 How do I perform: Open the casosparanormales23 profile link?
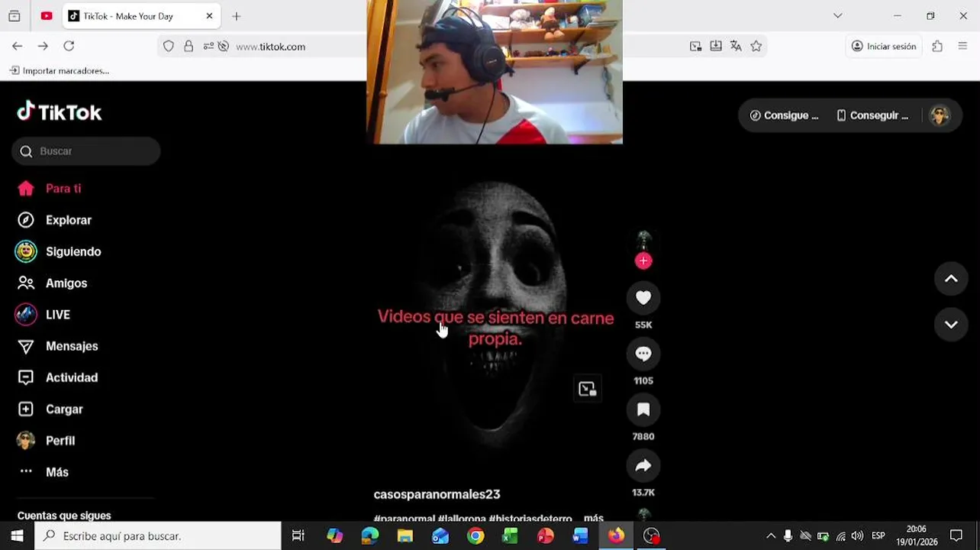click(437, 494)
